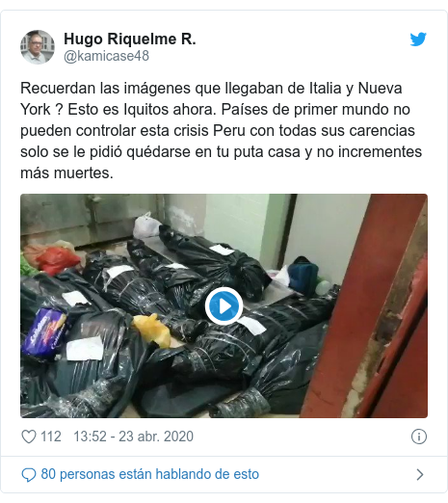The width and height of the screenshot is (448, 503).
Task: Play the embedded tweet video
Action: [x=224, y=306]
